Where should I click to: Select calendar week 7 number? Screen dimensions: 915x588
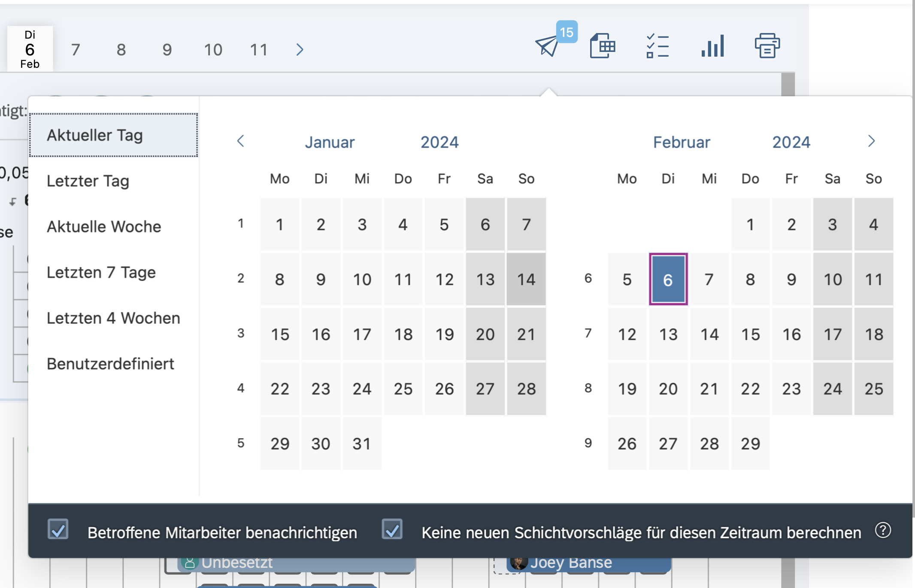588,333
